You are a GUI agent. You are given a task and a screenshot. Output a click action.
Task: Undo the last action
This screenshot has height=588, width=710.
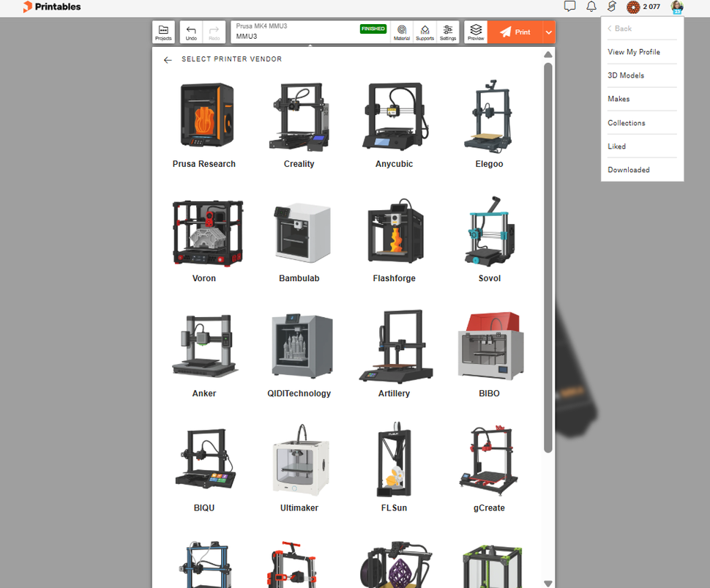click(x=191, y=31)
